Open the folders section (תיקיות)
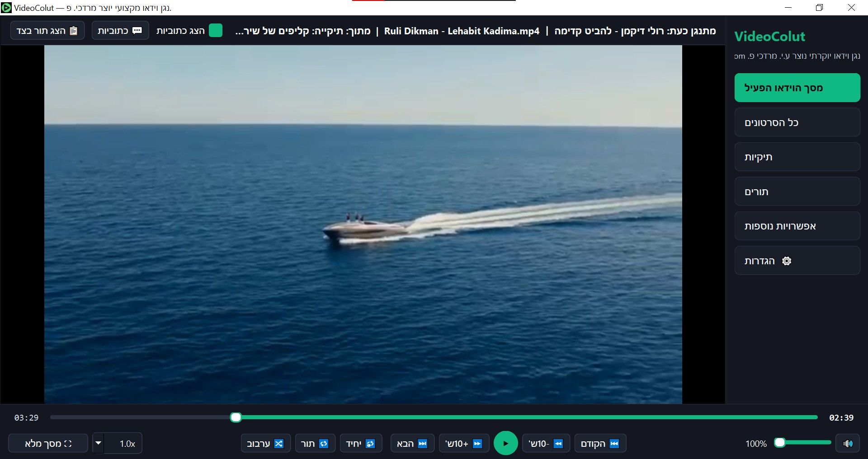Viewport: 868px width, 459px height. (x=797, y=157)
